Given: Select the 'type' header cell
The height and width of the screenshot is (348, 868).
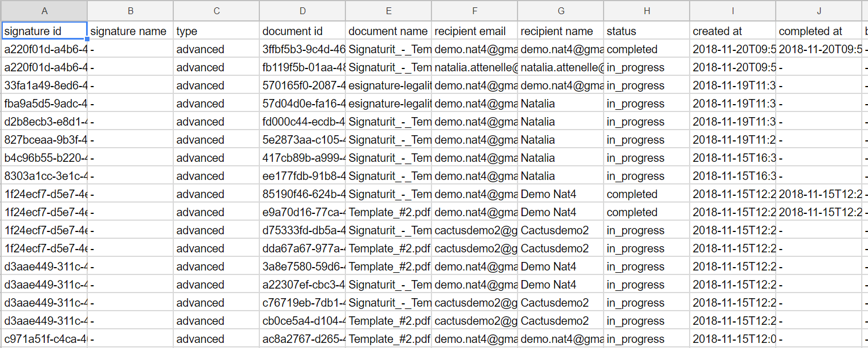Looking at the screenshot, I should tap(216, 31).
